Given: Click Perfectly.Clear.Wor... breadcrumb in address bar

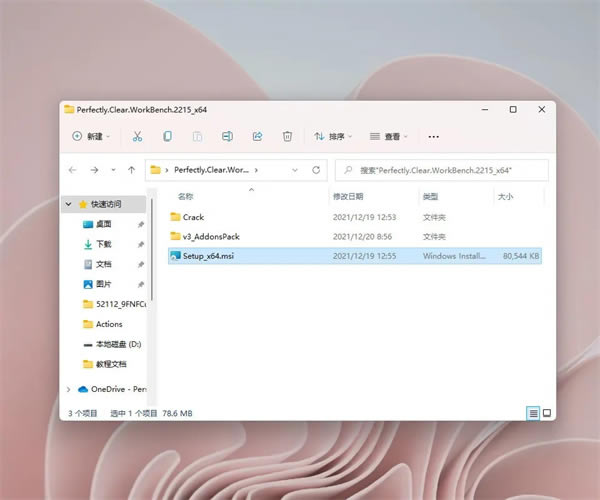Looking at the screenshot, I should point(211,170).
